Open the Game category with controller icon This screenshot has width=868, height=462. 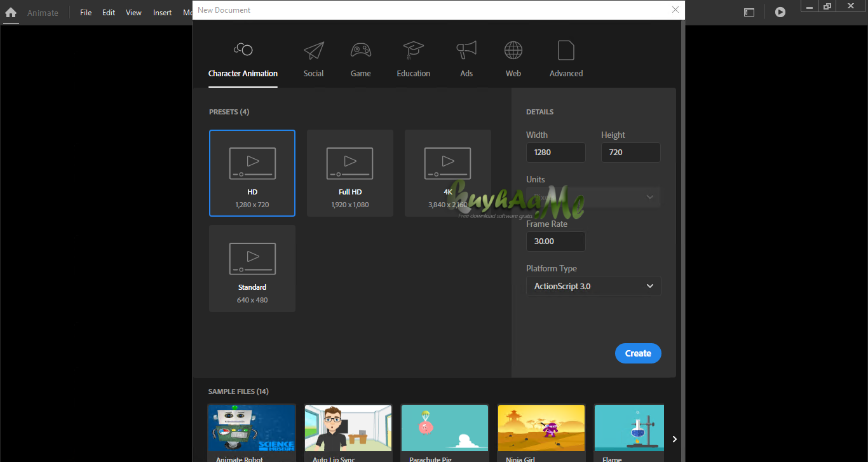coord(360,51)
